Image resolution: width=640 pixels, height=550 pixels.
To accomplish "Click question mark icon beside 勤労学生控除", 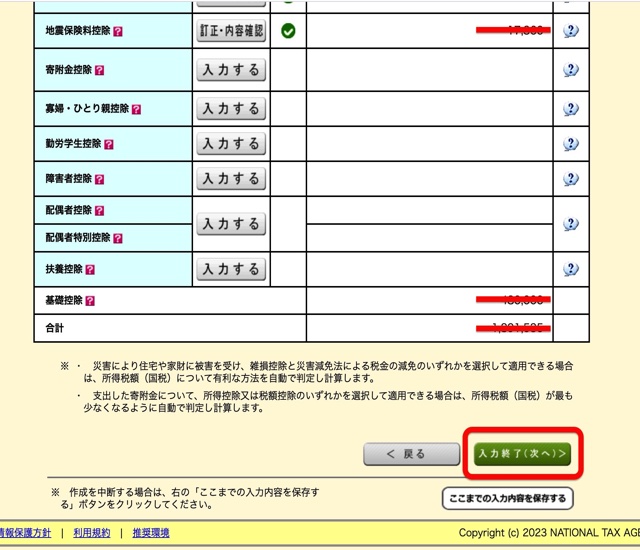I will [x=109, y=144].
